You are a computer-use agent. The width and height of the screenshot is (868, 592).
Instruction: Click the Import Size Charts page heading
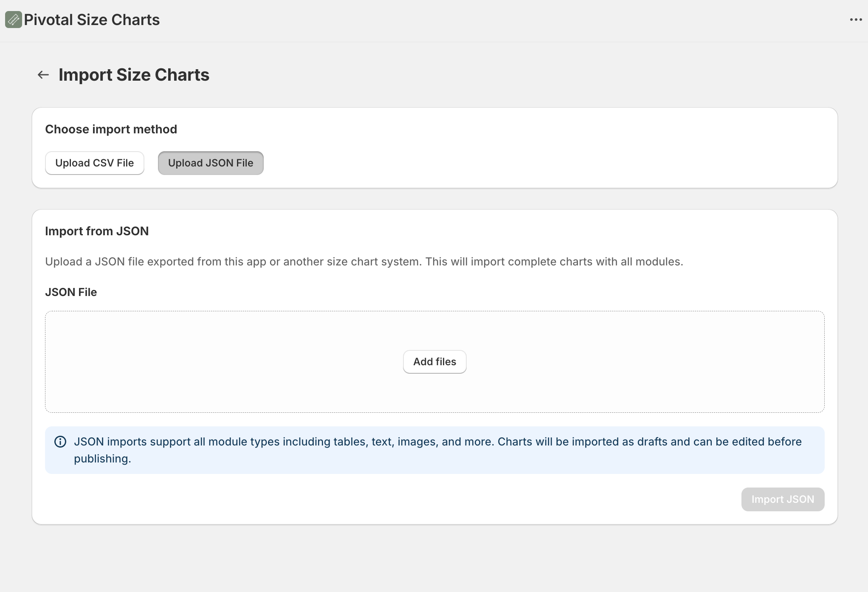(x=134, y=75)
